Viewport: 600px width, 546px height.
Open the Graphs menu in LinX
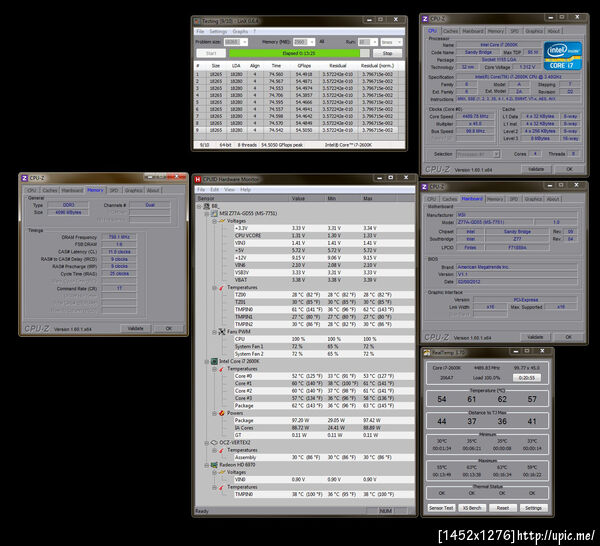pos(240,31)
